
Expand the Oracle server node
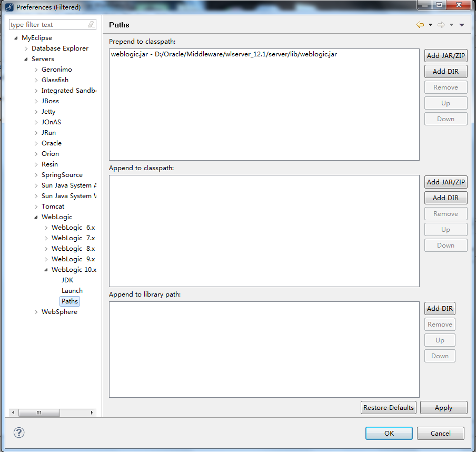coord(36,143)
